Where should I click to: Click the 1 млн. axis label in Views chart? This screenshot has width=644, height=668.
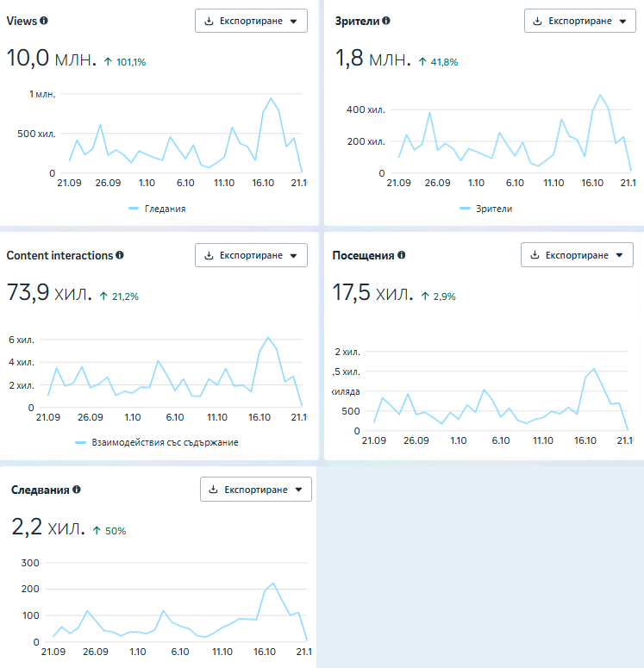coord(42,94)
